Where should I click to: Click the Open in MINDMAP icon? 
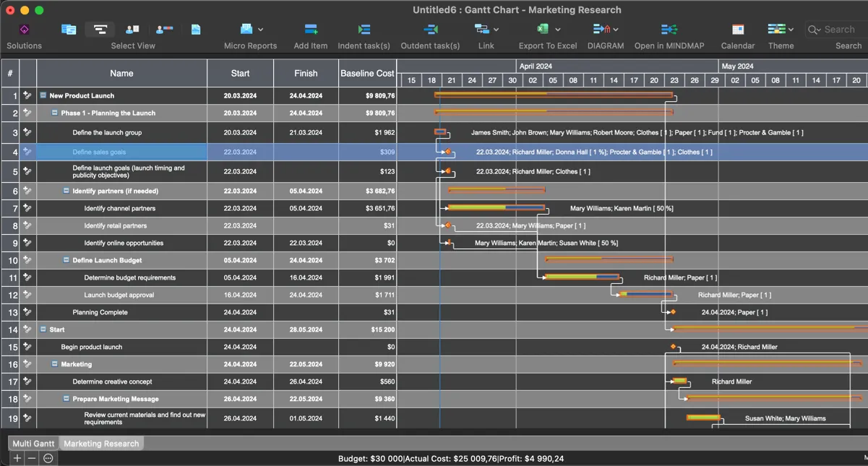(669, 30)
